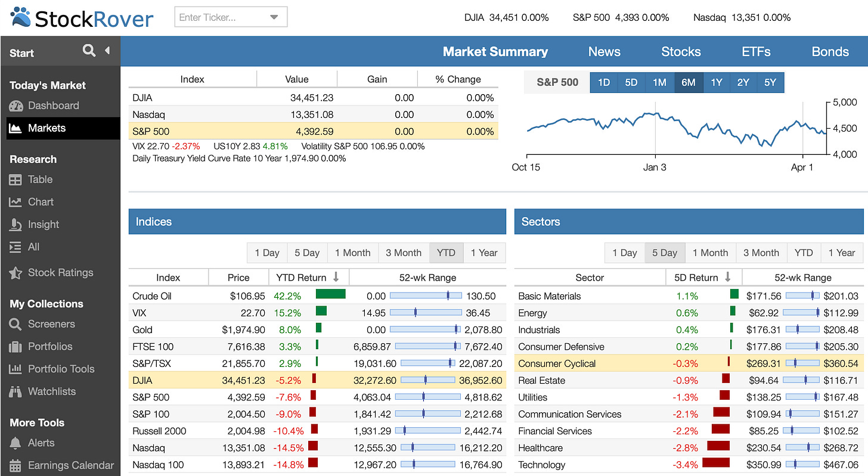Select the Consumer Cyclical sector row

689,363
